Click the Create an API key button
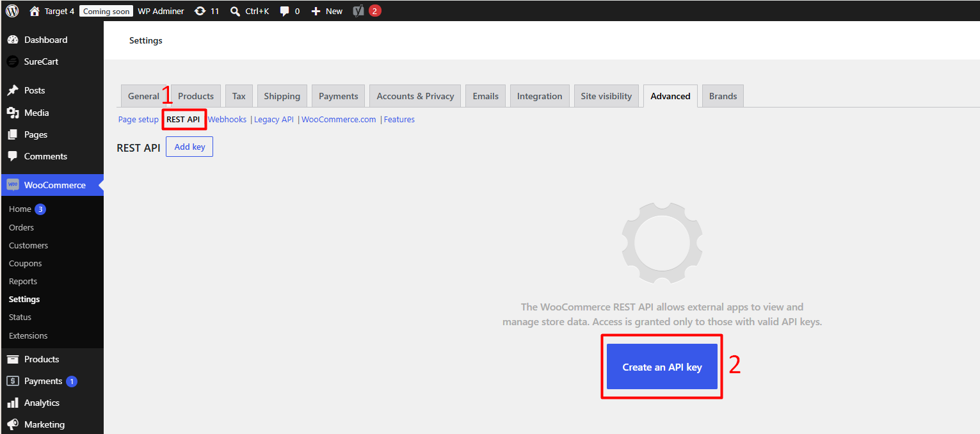 tap(662, 367)
